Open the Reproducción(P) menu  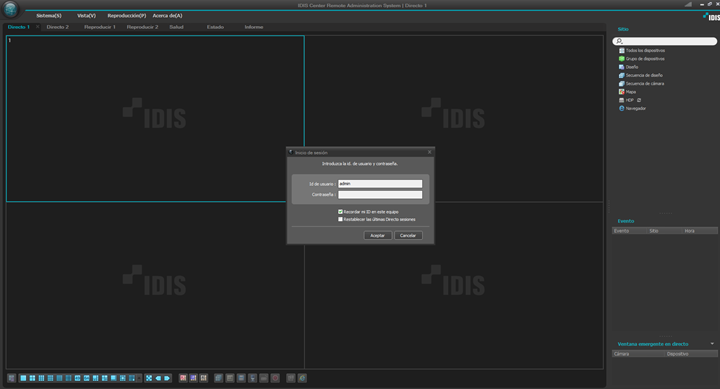point(127,16)
